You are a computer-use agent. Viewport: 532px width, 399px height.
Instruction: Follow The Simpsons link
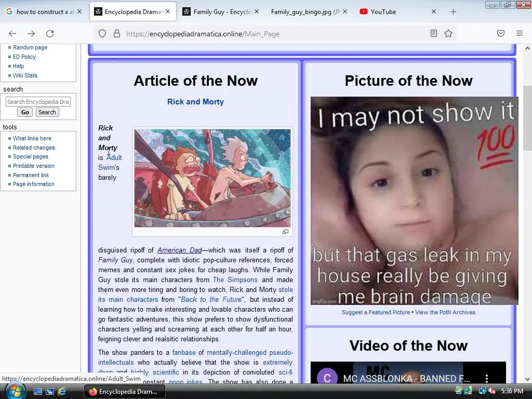(x=235, y=280)
